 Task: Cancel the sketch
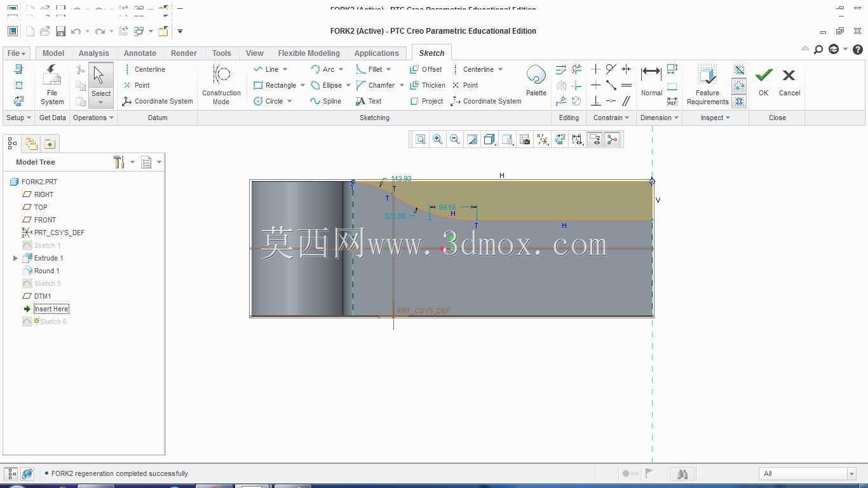point(789,82)
